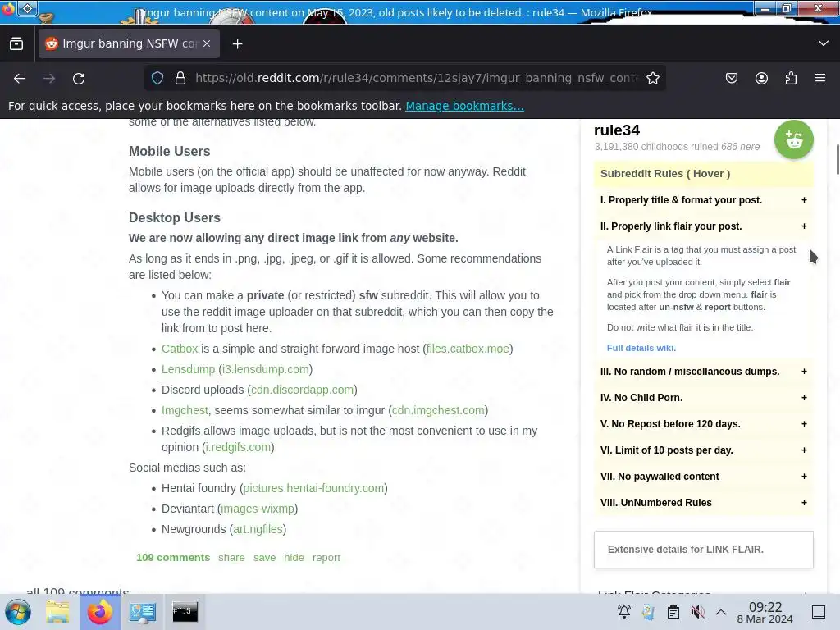This screenshot has width=840, height=630.
Task: Expand rule III No random dumps
Action: [703, 372]
